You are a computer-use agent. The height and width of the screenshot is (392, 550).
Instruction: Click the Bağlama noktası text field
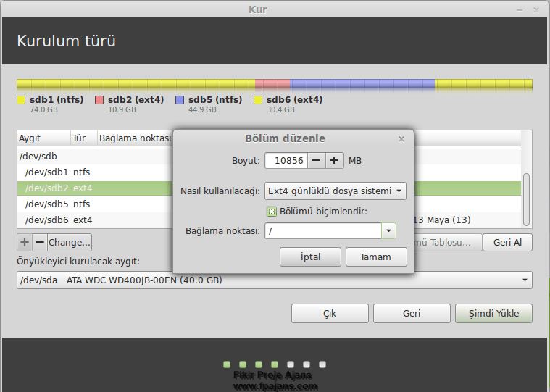pyautogui.click(x=323, y=231)
